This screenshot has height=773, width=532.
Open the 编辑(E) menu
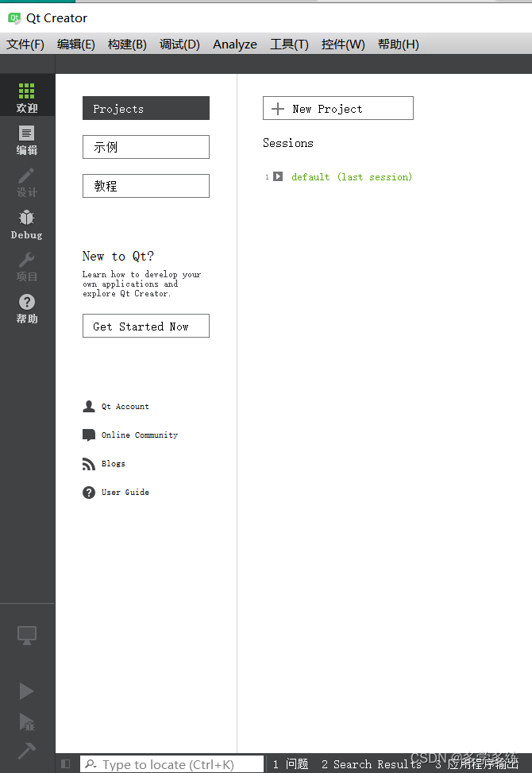[x=76, y=44]
